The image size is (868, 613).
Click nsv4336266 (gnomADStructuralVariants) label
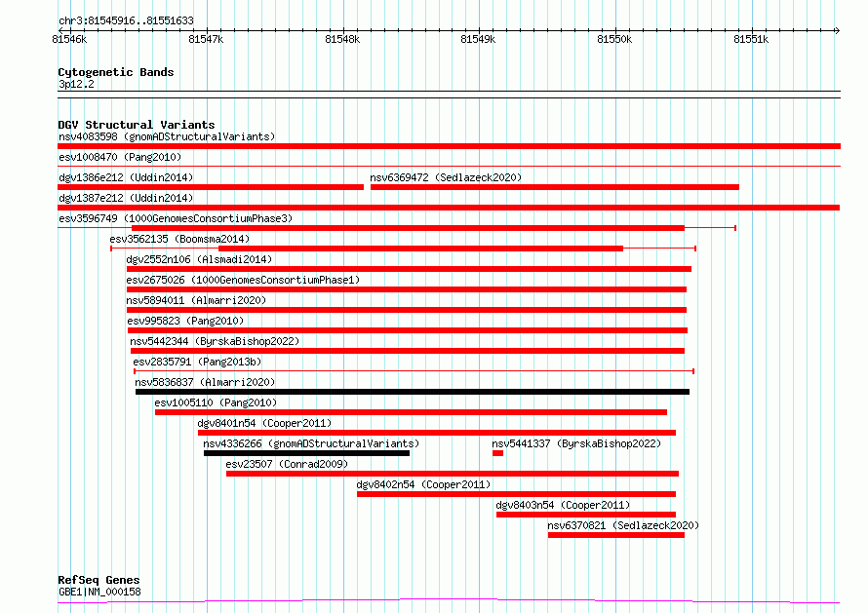311,443
